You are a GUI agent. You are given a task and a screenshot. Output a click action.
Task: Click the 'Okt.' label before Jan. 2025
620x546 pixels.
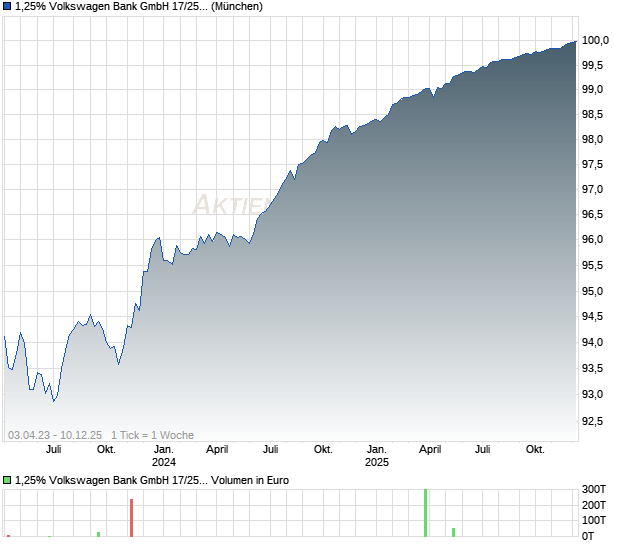tap(323, 450)
